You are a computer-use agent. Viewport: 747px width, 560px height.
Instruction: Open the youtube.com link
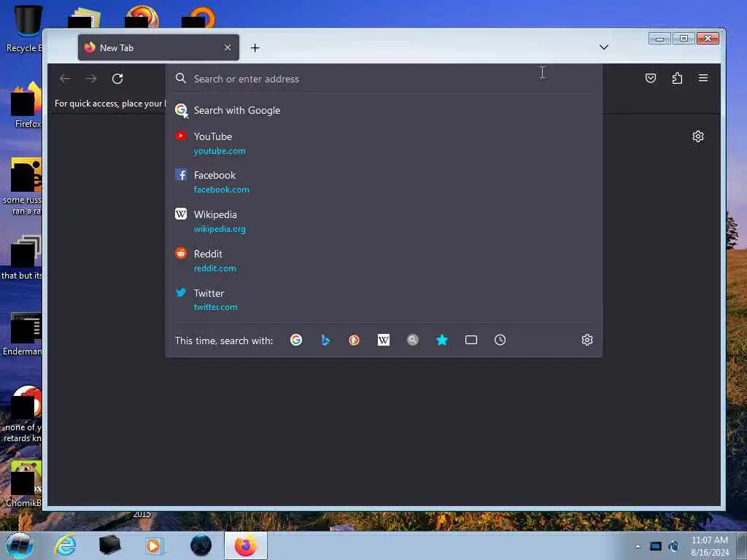pyautogui.click(x=220, y=151)
